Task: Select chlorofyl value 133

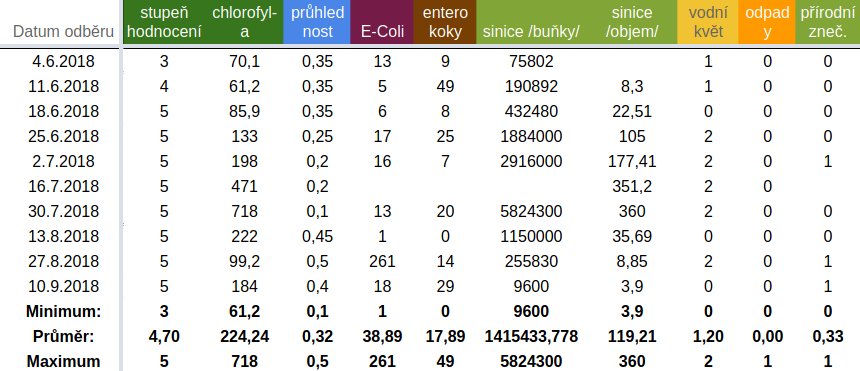Action: tap(245, 136)
